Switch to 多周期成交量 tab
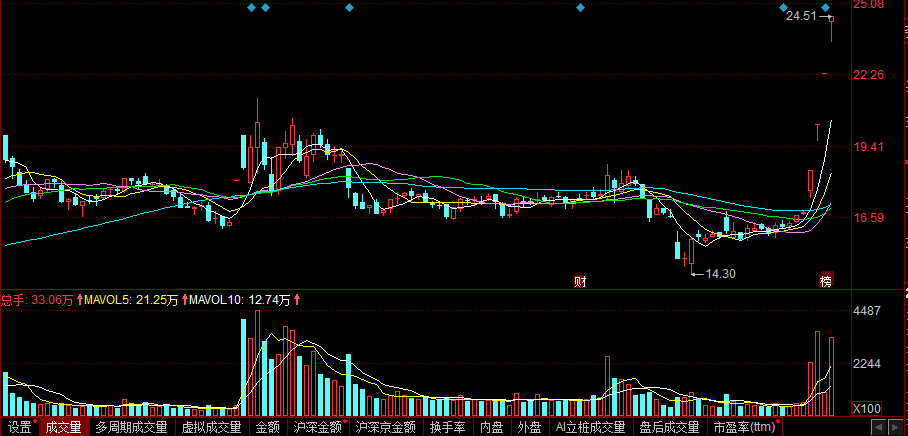 tap(131, 428)
